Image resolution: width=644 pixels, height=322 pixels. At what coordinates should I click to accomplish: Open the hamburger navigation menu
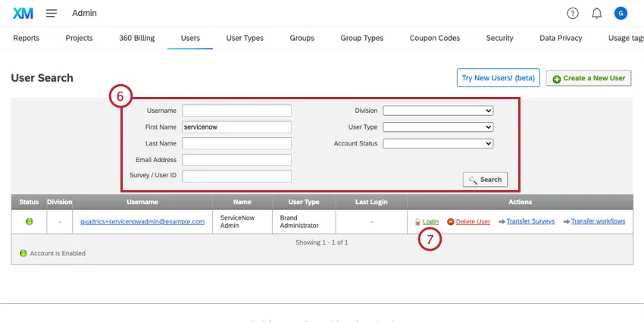(x=52, y=13)
